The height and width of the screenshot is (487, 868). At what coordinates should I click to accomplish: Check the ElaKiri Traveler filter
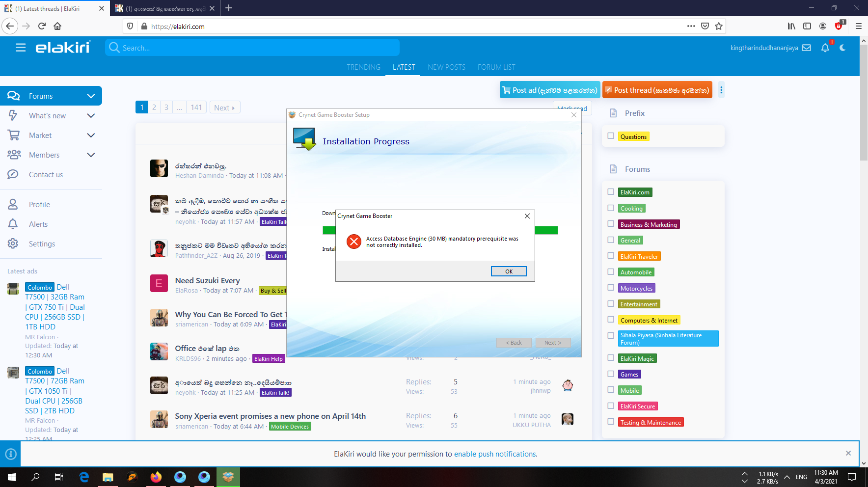tap(611, 256)
